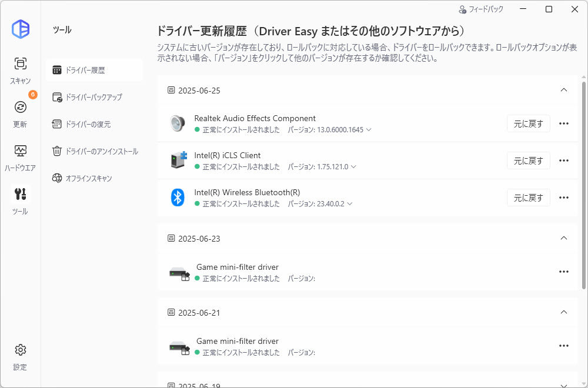Maximize the Driver Easy window
The width and height of the screenshot is (588, 388).
click(549, 9)
